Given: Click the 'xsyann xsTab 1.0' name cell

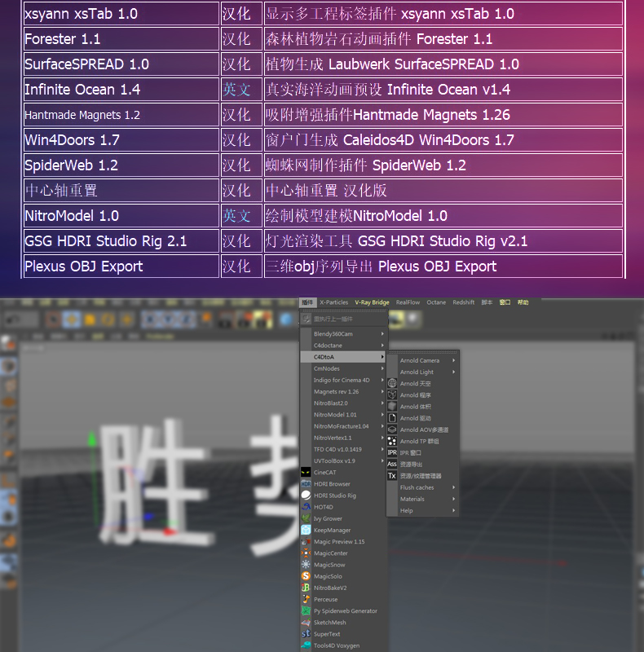Looking at the screenshot, I should pos(121,14).
